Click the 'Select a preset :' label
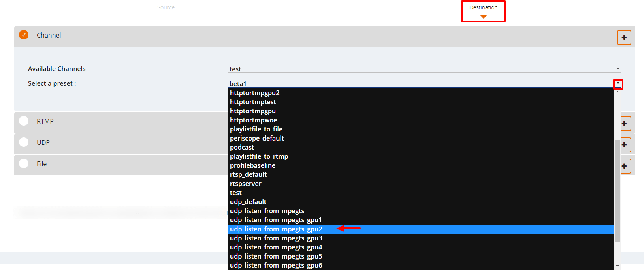 point(52,83)
